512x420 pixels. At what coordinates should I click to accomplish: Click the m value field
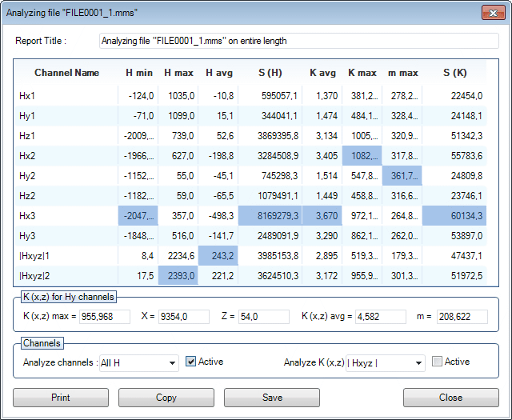pos(462,317)
